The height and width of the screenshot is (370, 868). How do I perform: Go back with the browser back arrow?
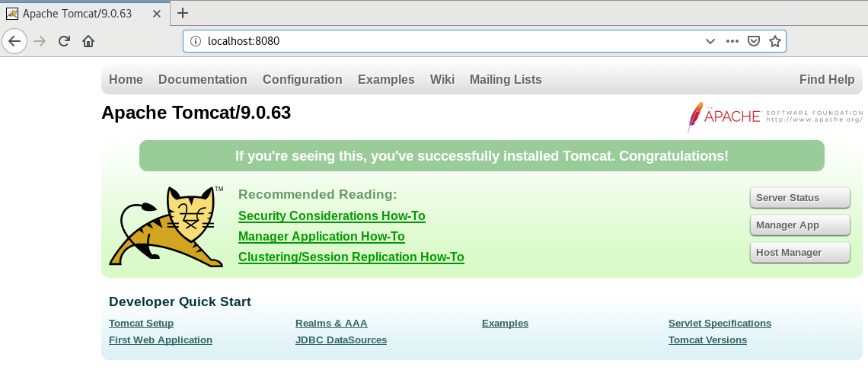tap(14, 41)
